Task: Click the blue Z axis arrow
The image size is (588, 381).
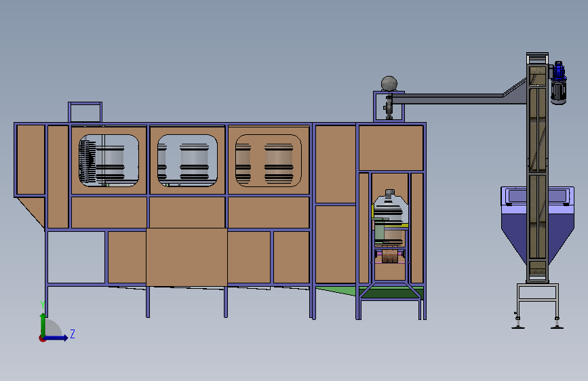Action: pyautogui.click(x=56, y=338)
